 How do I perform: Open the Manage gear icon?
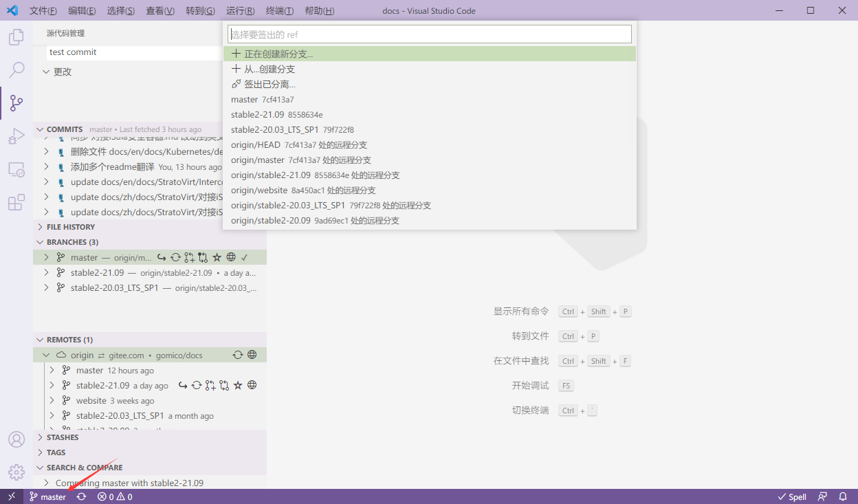click(16, 472)
